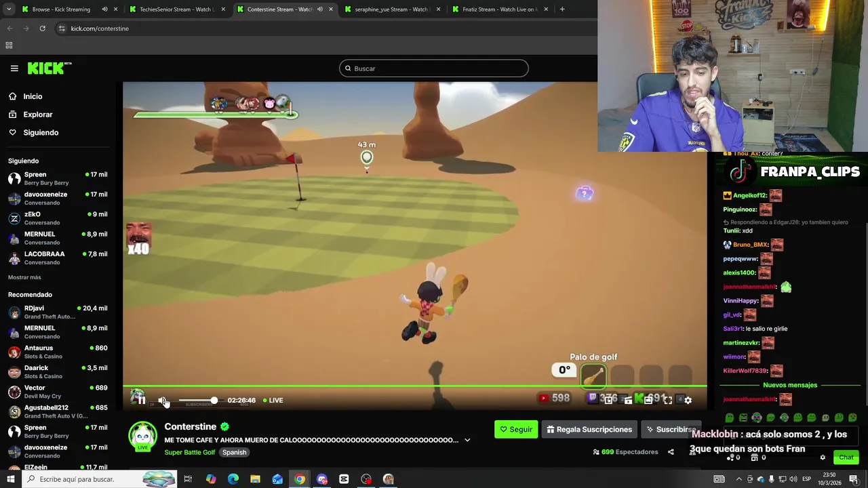Open CapCut icon on the taskbar
The height and width of the screenshot is (488, 868).
click(344, 479)
